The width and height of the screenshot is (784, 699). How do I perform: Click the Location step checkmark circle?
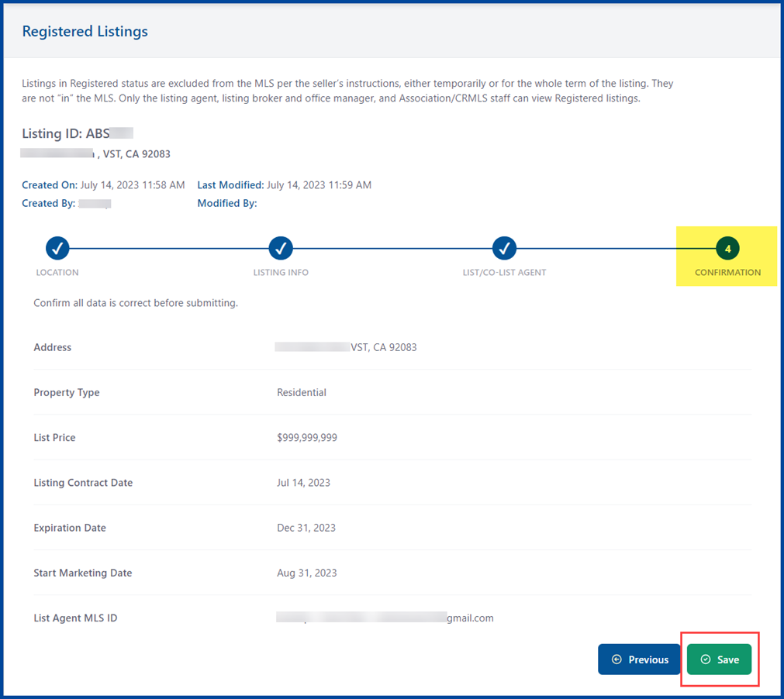click(x=57, y=248)
